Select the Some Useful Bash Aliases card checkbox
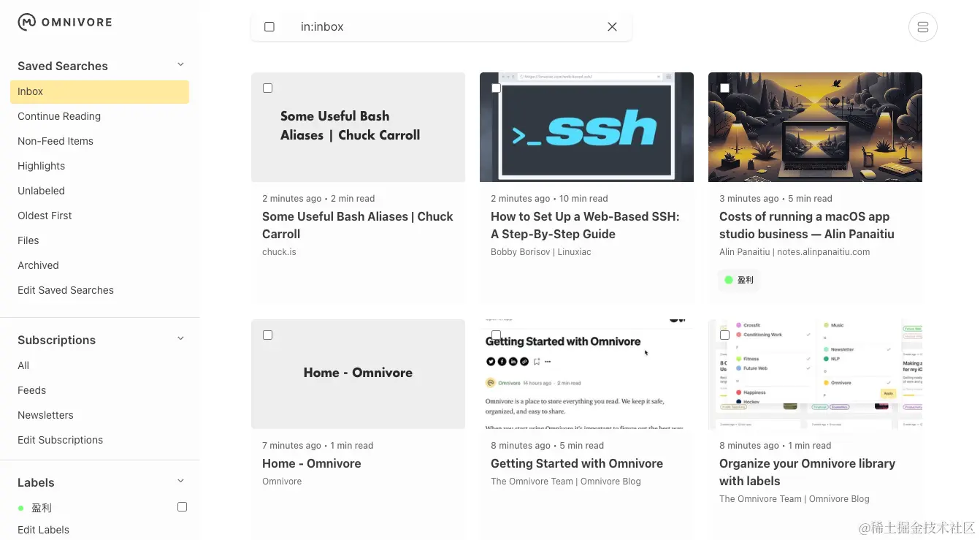The image size is (980, 540). pos(268,88)
